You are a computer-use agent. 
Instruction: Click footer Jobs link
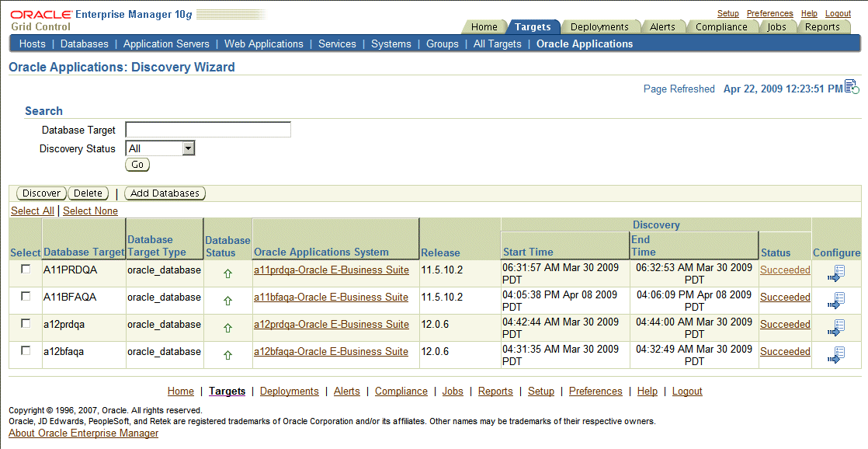(x=453, y=391)
